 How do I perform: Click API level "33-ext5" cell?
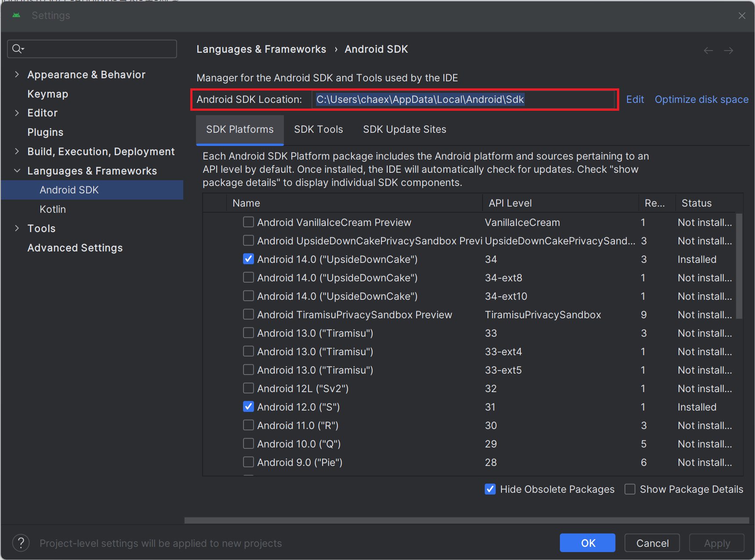coord(503,370)
